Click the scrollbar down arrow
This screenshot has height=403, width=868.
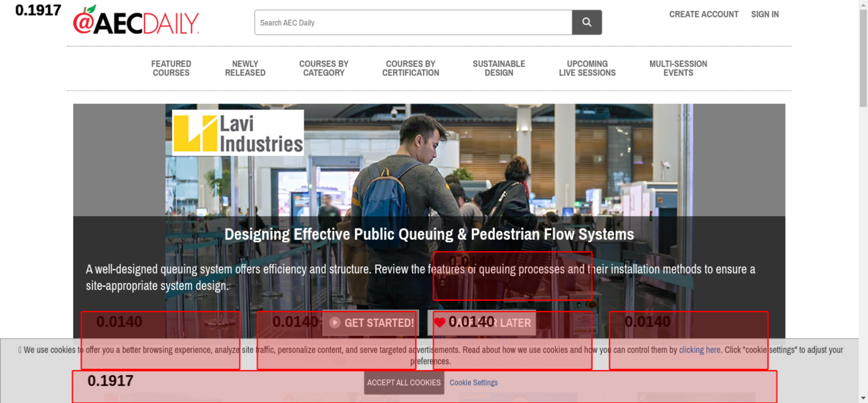click(x=863, y=398)
